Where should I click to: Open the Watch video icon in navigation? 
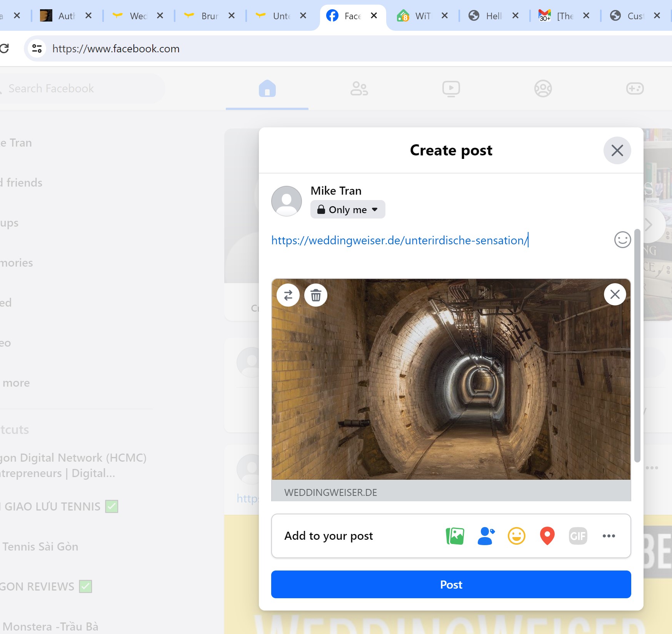coord(451,88)
